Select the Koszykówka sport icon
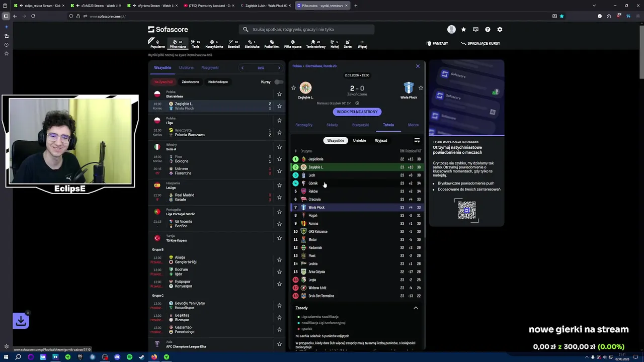 [x=214, y=44]
